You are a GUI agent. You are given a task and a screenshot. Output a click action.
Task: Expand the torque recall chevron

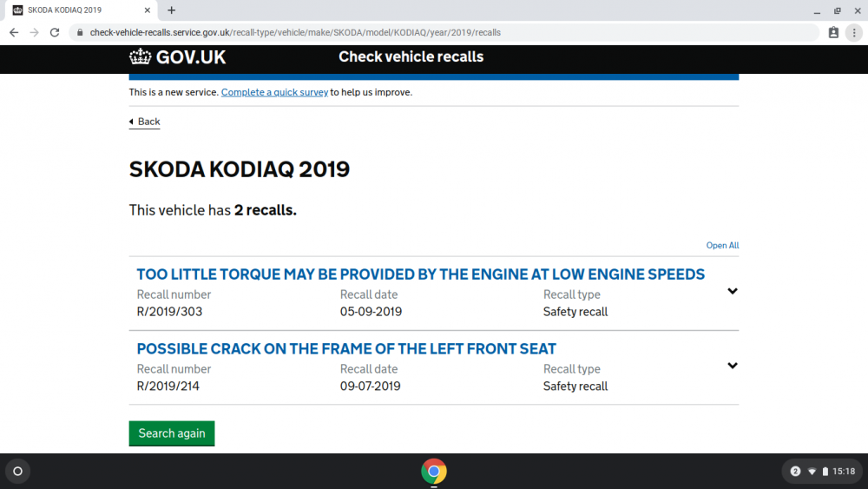(x=733, y=291)
